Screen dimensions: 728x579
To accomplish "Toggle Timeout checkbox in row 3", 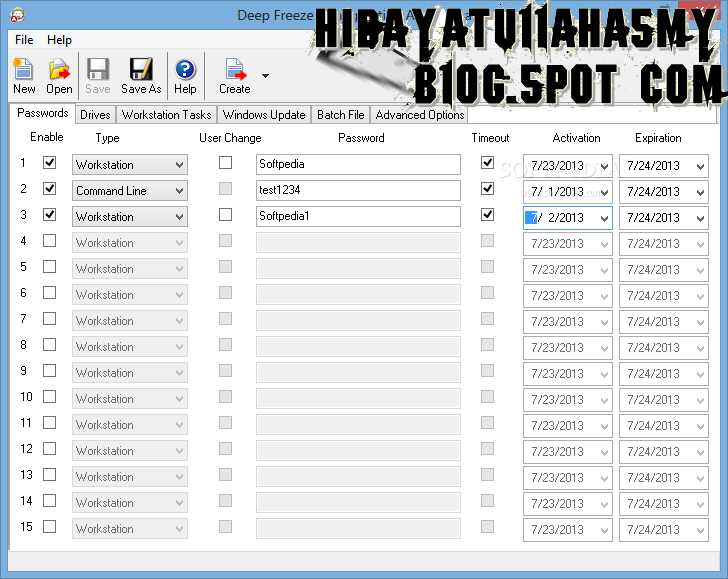I will [488, 215].
